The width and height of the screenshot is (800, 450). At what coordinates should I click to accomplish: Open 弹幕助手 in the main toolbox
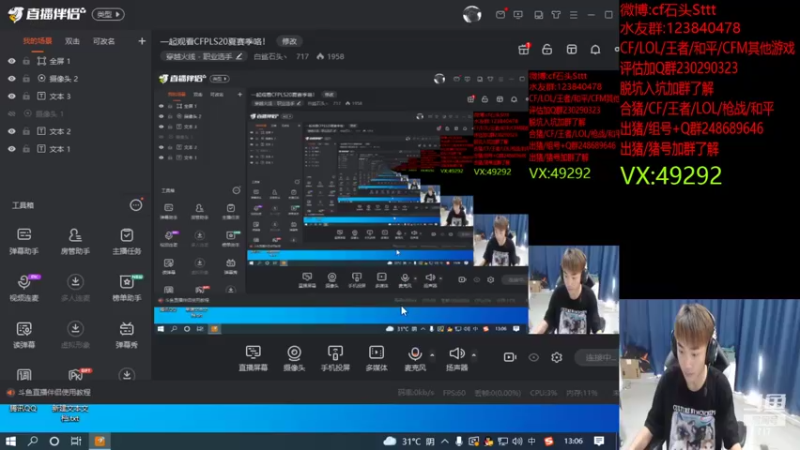(x=24, y=241)
